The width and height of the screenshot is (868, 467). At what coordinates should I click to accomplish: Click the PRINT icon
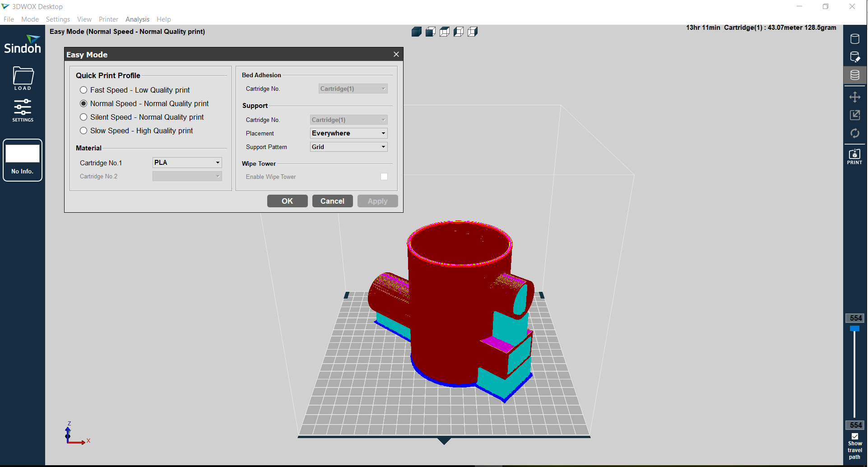pos(854,156)
